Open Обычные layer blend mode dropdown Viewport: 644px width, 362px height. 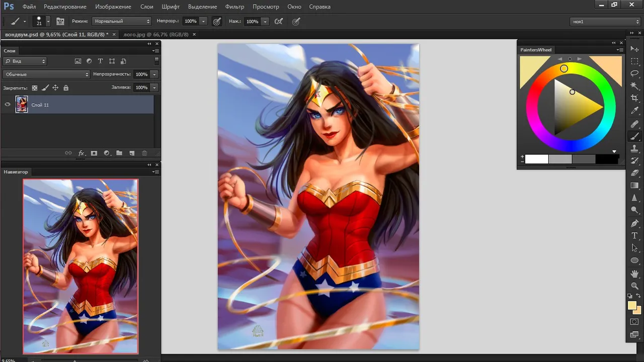coord(46,74)
